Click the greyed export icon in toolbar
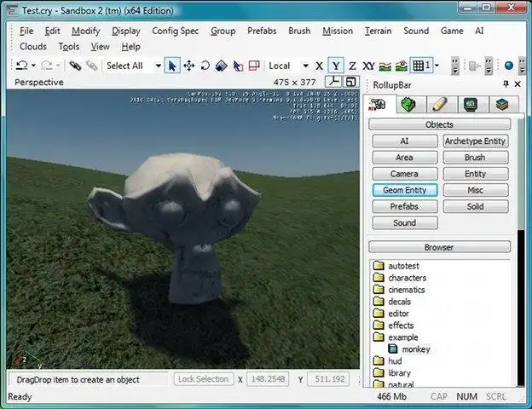 [474, 66]
